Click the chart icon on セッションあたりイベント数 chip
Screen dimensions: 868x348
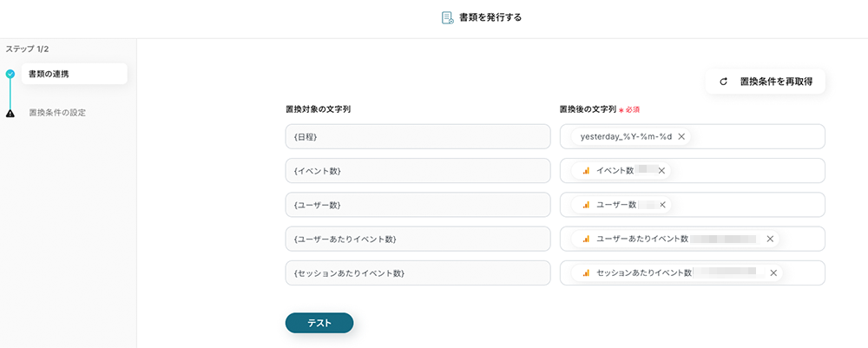click(586, 272)
